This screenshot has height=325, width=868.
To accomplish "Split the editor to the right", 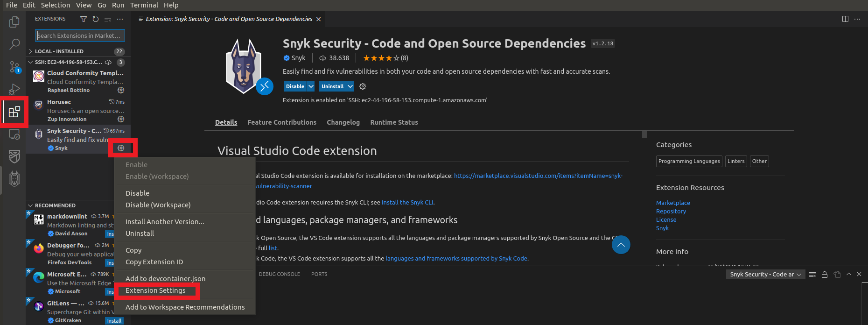I will tap(845, 19).
